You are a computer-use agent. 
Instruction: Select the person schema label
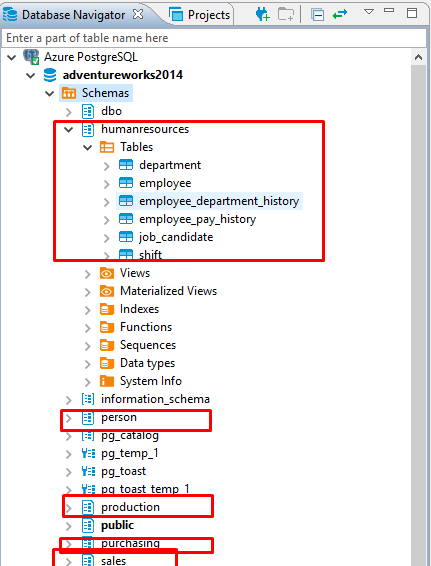(x=119, y=418)
